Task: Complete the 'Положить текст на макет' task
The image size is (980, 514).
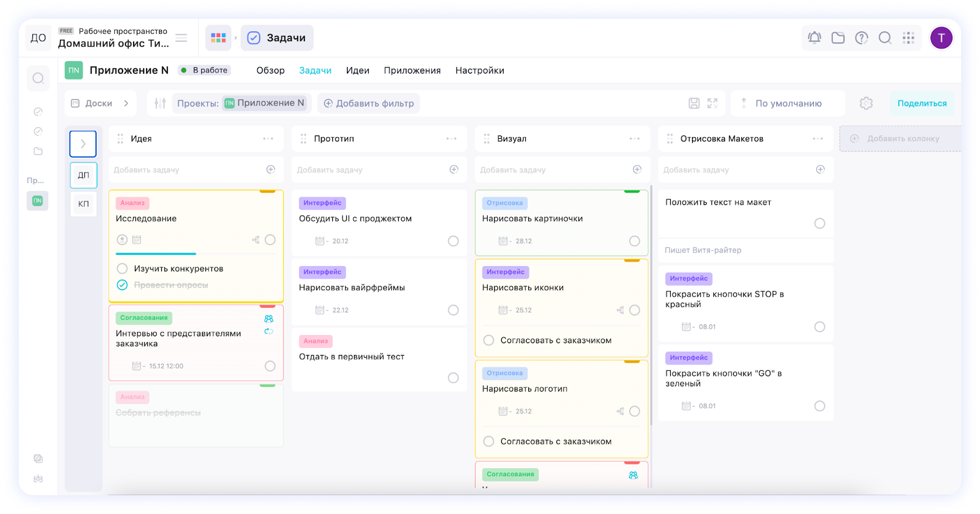Action: [x=819, y=224]
